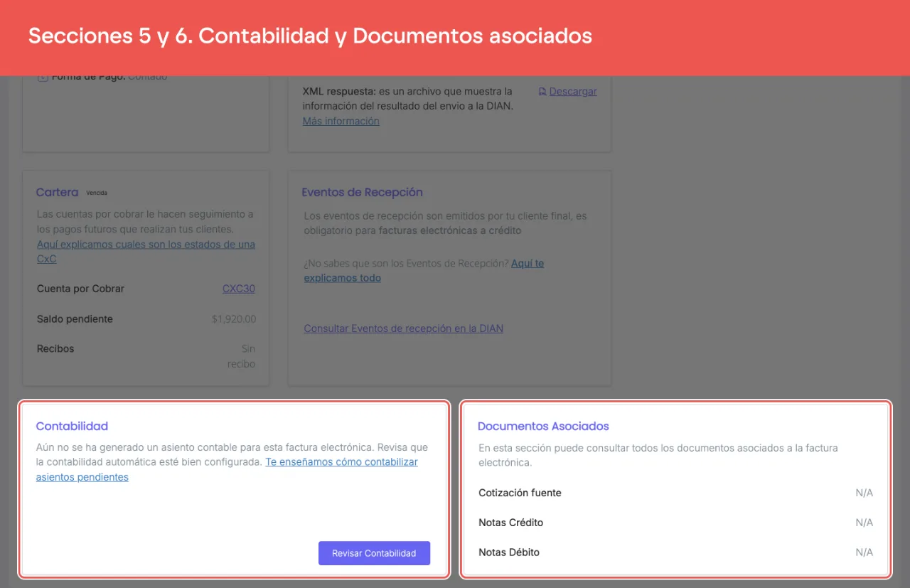The image size is (910, 588).
Task: Click the Saldo pendiente amount $1,920.00
Action: [x=234, y=319]
